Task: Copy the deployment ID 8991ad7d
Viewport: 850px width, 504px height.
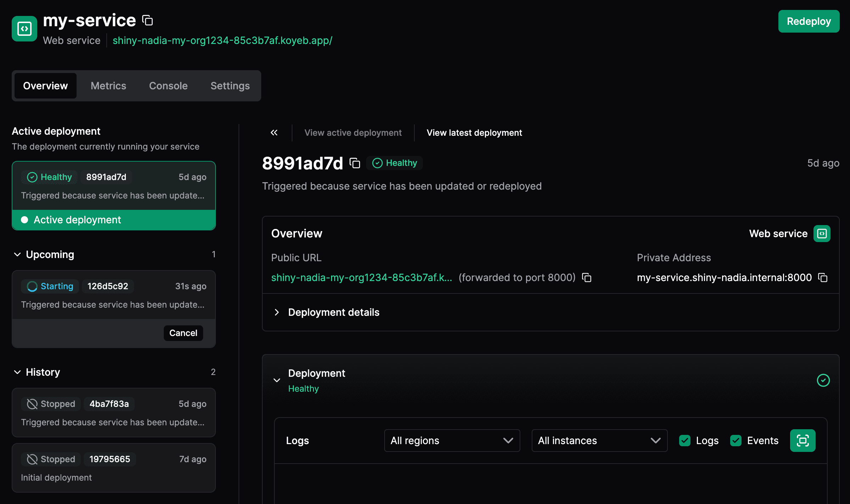Action: 355,163
